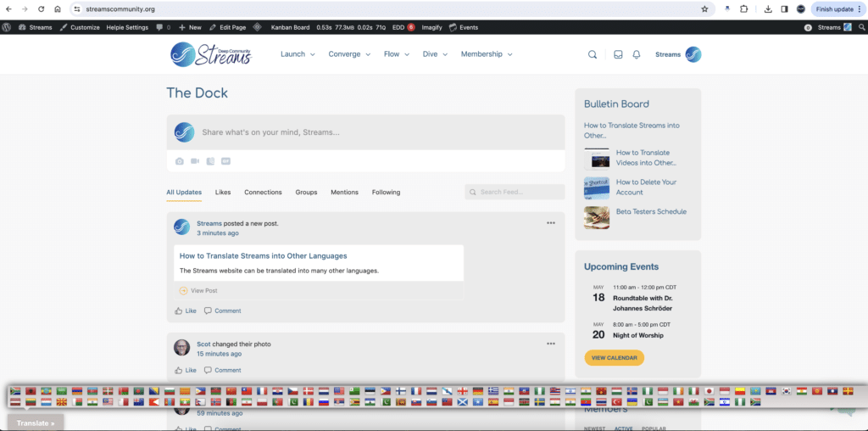Click the Translate button at bottom left
This screenshot has height=431, width=868.
(36, 423)
